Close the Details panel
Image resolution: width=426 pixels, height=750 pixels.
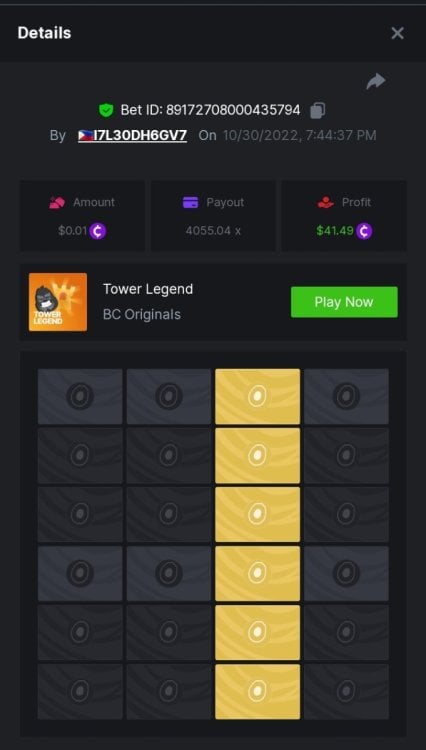tap(397, 33)
